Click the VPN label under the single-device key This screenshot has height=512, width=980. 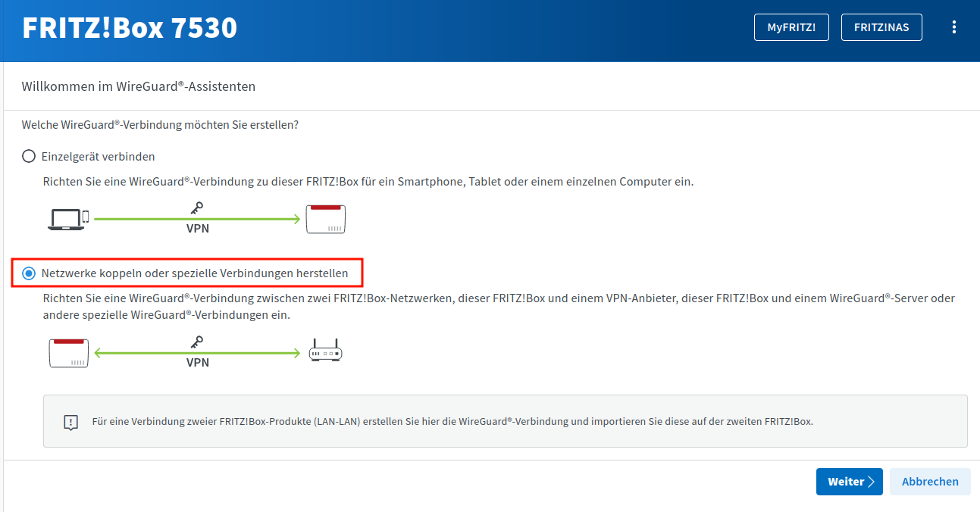pos(197,228)
